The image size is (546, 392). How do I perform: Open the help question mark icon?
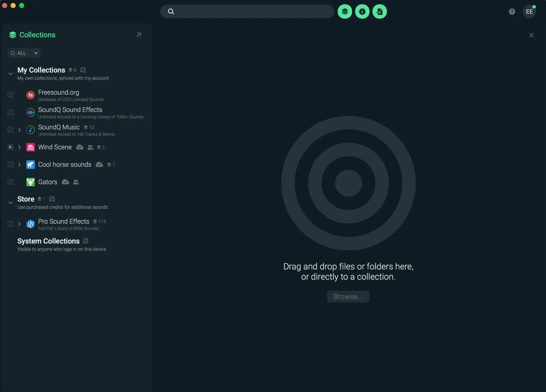(x=512, y=12)
